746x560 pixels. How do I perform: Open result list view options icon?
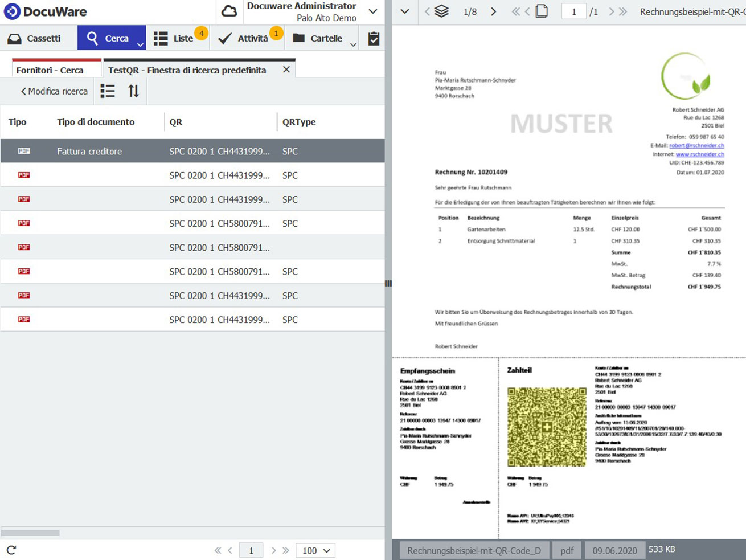(x=108, y=91)
